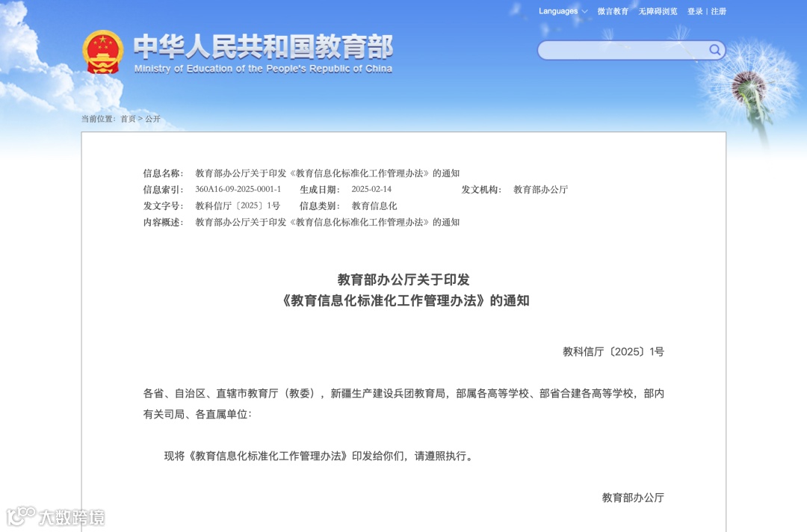The image size is (807, 532).
Task: Click 公开 in the breadcrumb
Action: pos(153,119)
